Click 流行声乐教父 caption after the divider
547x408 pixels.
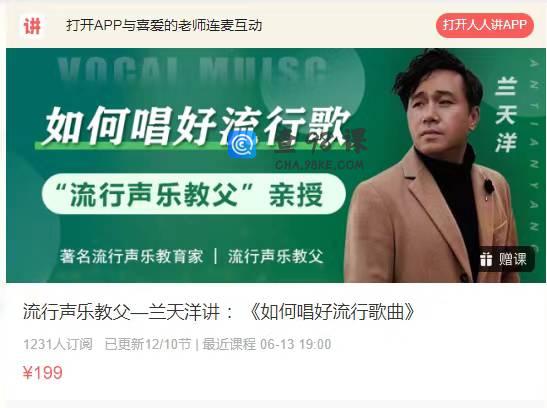[275, 256]
